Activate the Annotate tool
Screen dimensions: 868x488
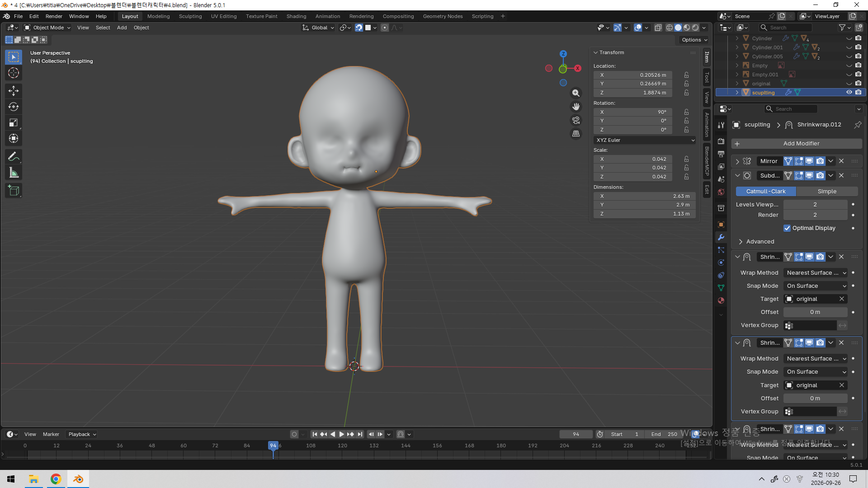[14, 157]
